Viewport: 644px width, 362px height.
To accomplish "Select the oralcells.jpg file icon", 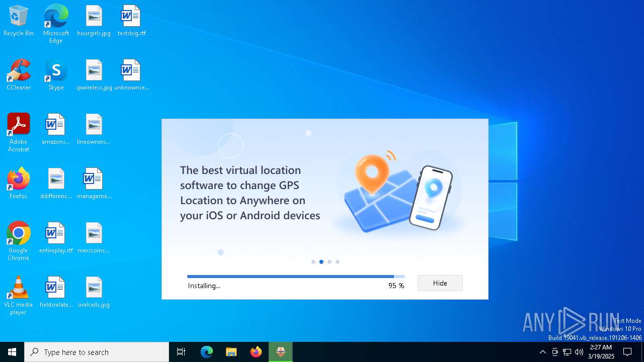I will coord(94,293).
